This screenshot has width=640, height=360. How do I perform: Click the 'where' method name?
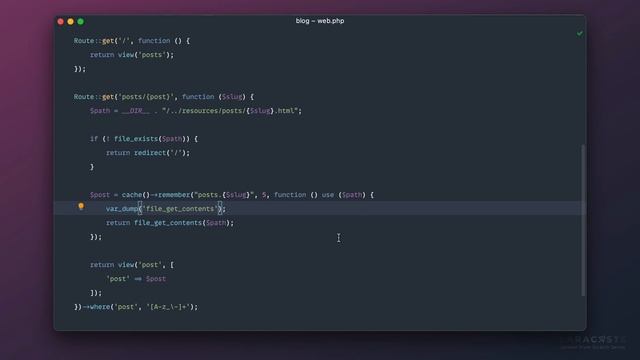pyautogui.click(x=100, y=307)
